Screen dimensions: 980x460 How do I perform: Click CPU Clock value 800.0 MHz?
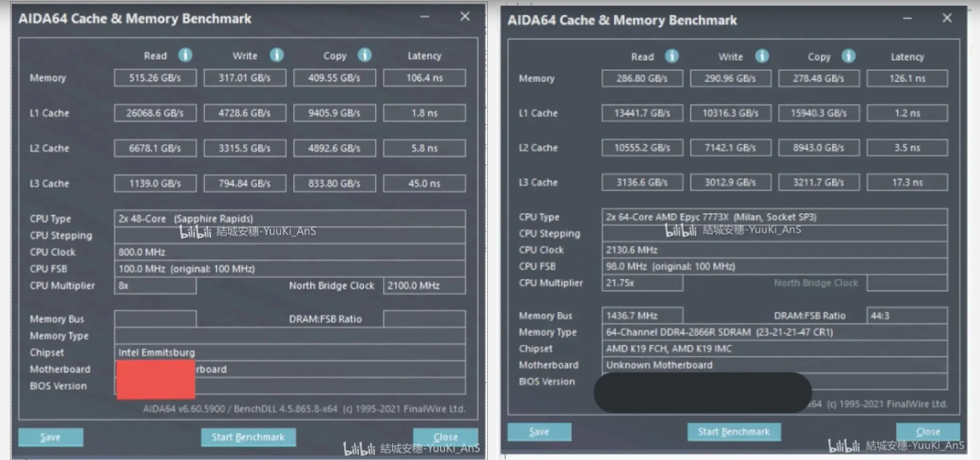290,252
